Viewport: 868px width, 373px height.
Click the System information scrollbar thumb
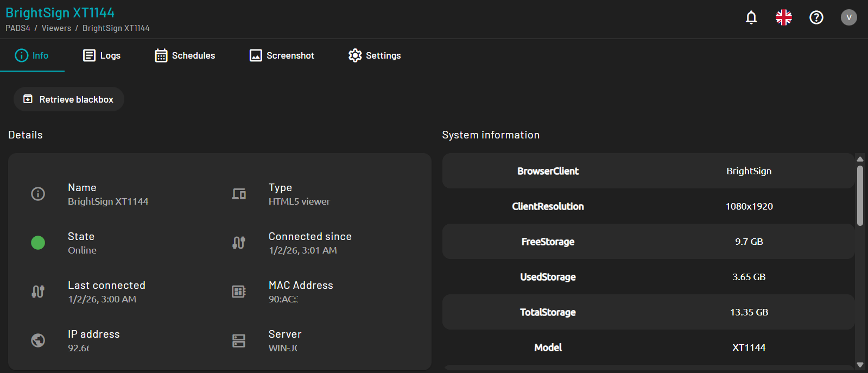pos(860,195)
